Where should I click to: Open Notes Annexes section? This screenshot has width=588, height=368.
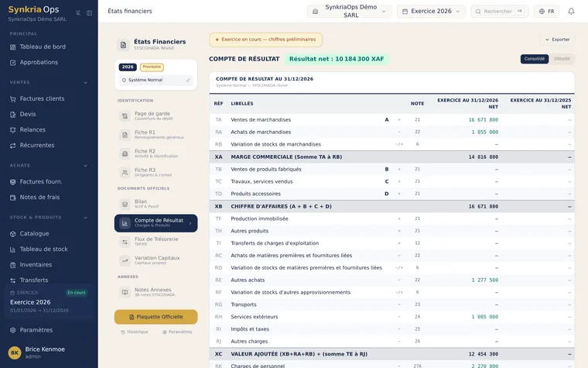point(156,292)
